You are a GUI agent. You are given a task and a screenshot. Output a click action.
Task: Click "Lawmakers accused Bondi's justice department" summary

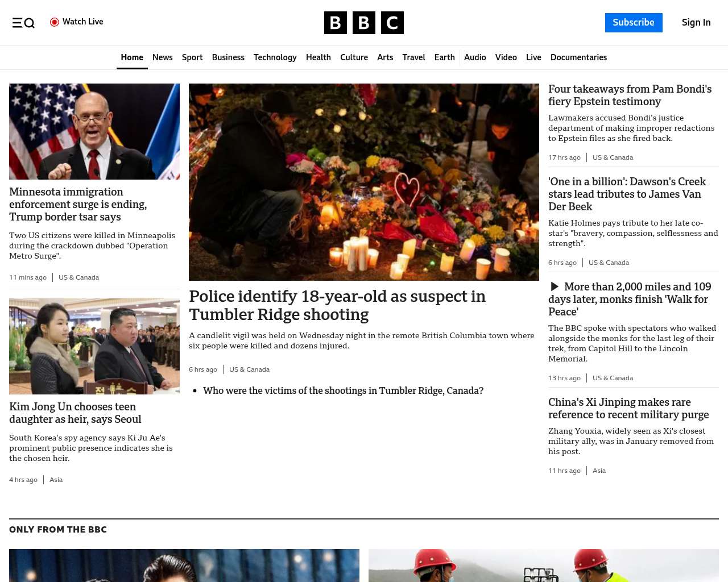[x=631, y=128]
